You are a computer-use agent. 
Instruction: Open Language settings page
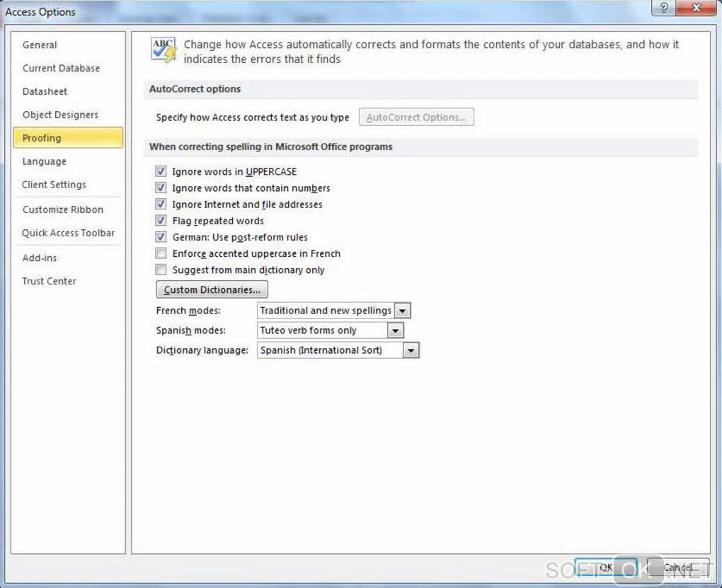[68, 161]
